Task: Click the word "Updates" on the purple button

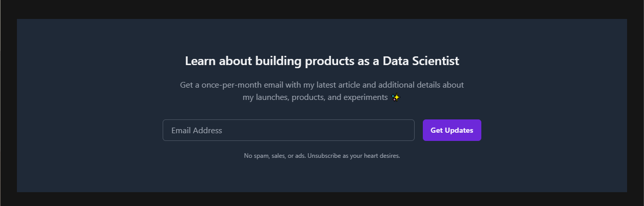Action: [459, 130]
